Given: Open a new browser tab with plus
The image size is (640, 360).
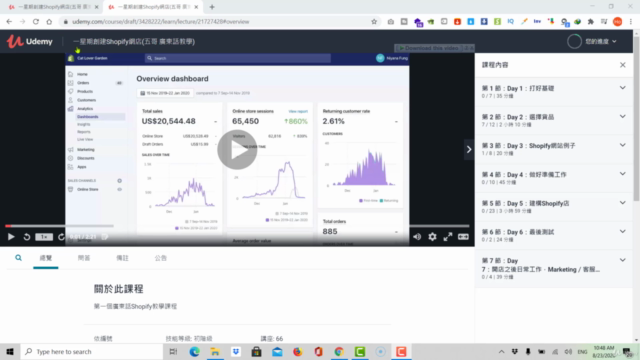Looking at the screenshot, I should pos(212,7).
